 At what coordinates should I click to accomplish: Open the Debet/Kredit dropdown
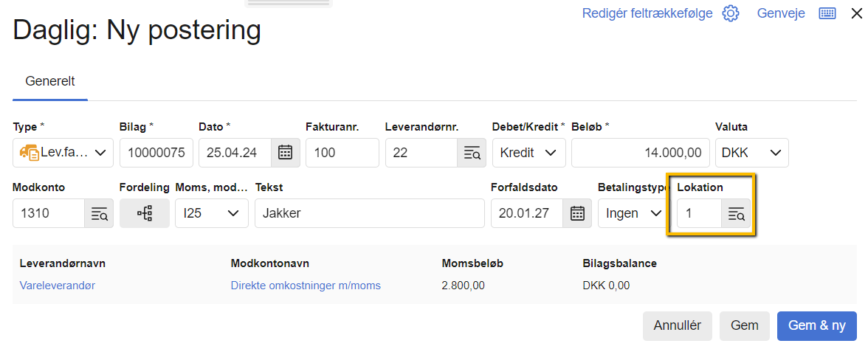coord(528,153)
